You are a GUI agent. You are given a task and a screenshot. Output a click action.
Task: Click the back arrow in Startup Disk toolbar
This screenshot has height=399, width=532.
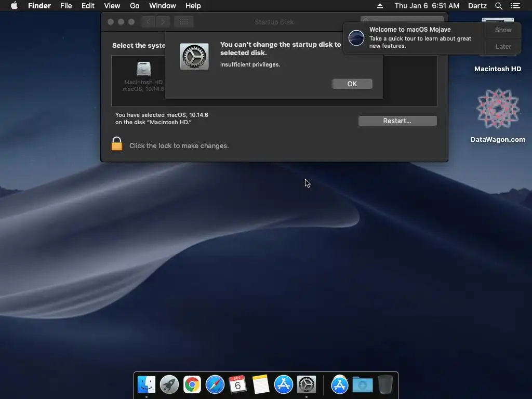148,22
